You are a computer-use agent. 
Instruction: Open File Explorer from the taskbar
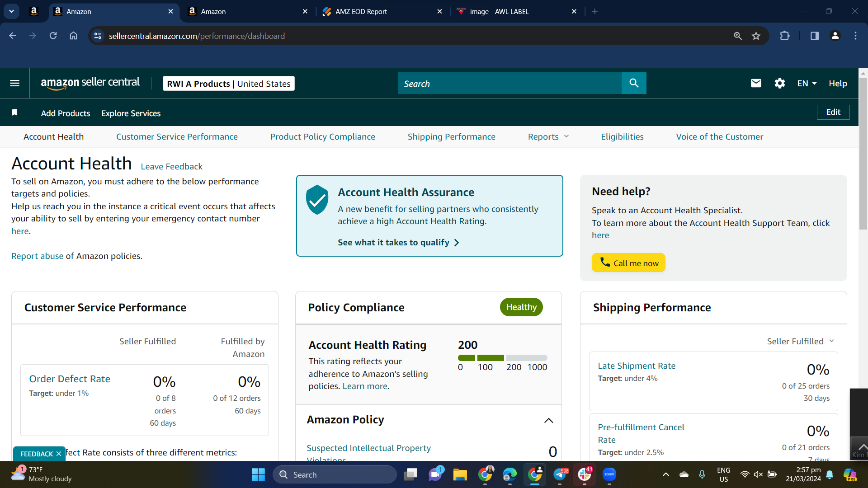coord(460,474)
